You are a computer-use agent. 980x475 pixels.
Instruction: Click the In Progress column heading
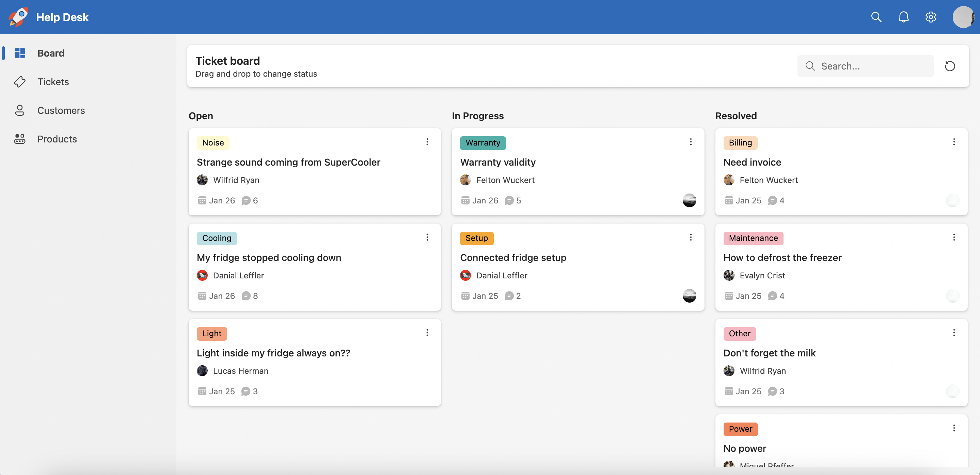(477, 116)
